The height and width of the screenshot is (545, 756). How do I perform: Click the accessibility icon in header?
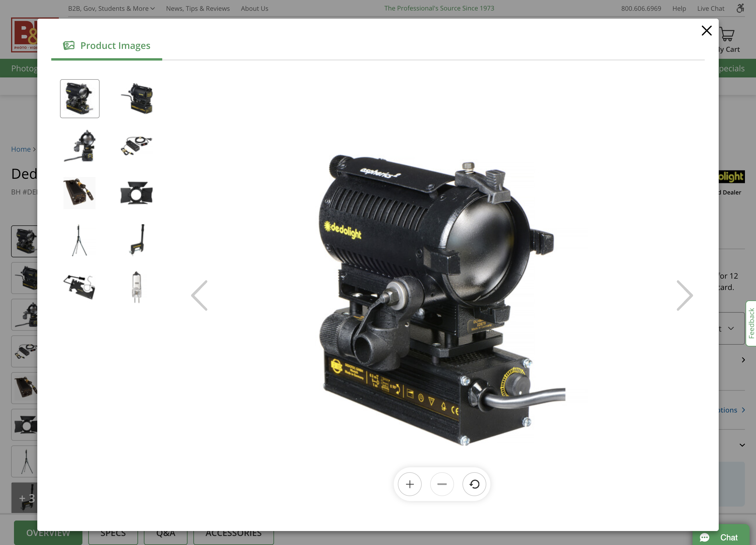point(740,8)
